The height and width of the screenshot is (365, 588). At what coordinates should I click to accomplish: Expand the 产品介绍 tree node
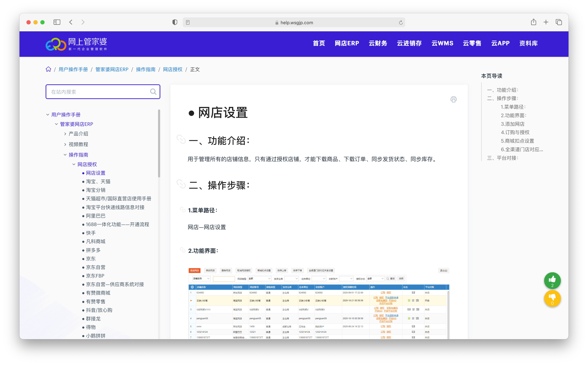(x=65, y=134)
